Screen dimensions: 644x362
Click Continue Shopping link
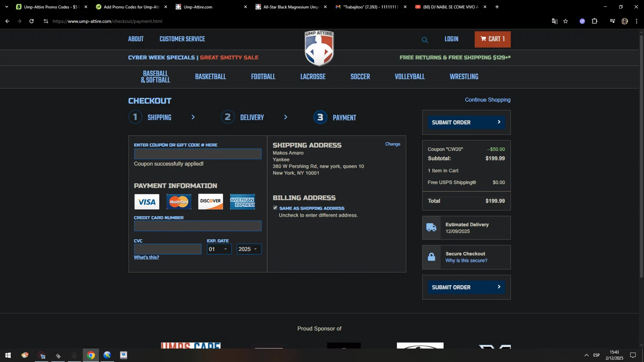pos(488,100)
